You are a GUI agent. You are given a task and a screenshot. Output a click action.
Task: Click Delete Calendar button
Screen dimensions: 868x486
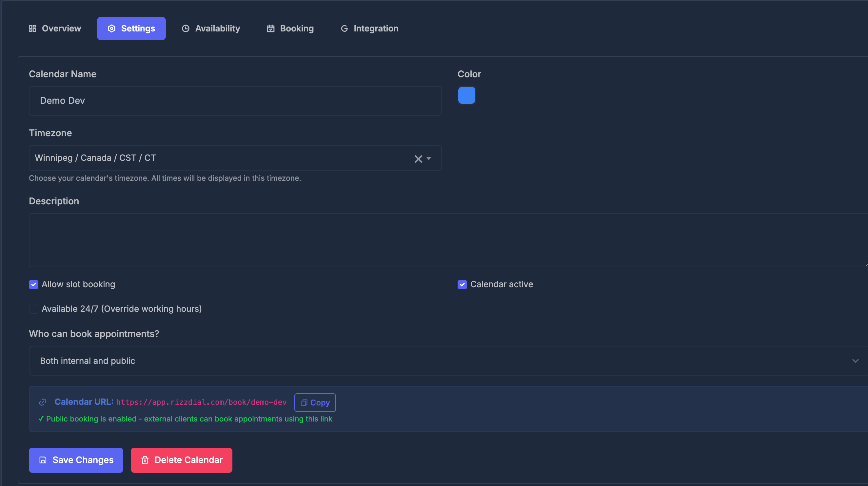click(181, 460)
